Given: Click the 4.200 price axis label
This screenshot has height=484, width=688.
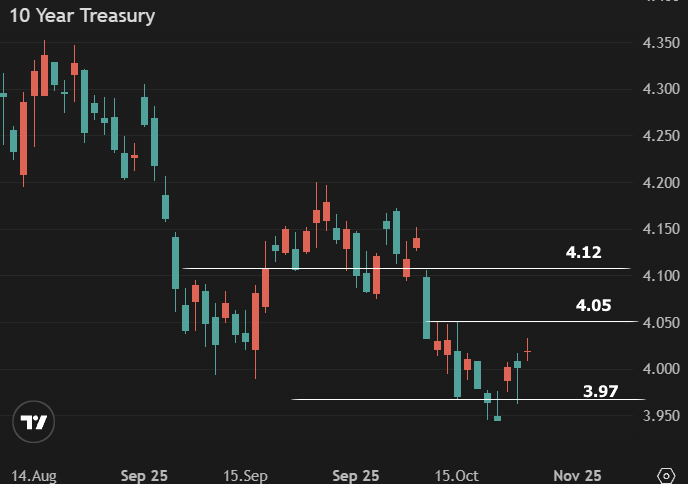Looking at the screenshot, I should pos(662,183).
